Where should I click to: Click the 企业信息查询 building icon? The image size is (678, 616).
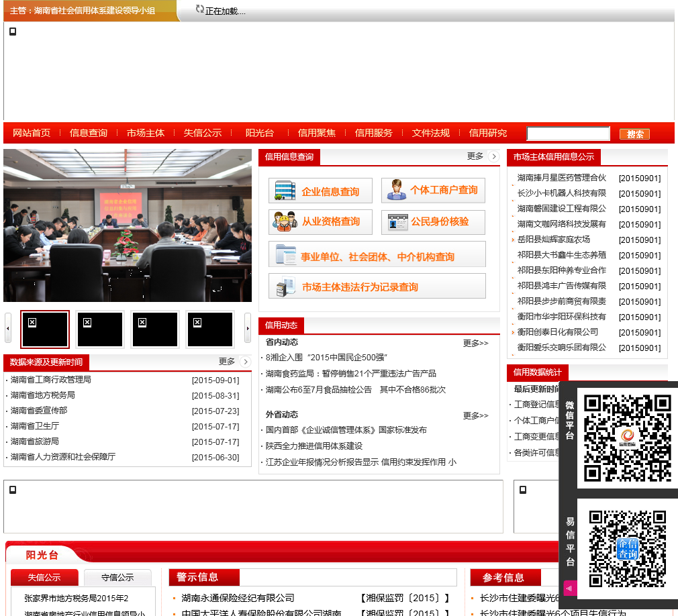pos(285,190)
